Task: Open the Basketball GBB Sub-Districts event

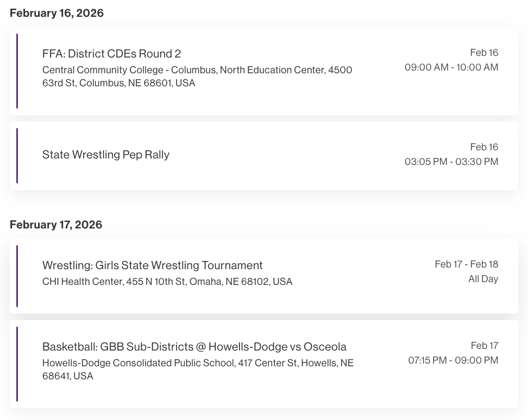Action: (194, 347)
